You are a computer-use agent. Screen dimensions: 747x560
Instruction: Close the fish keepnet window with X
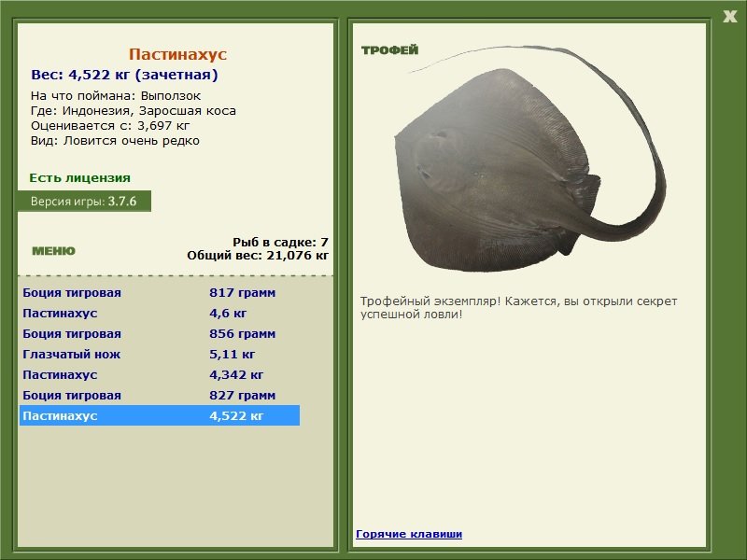coord(729,17)
